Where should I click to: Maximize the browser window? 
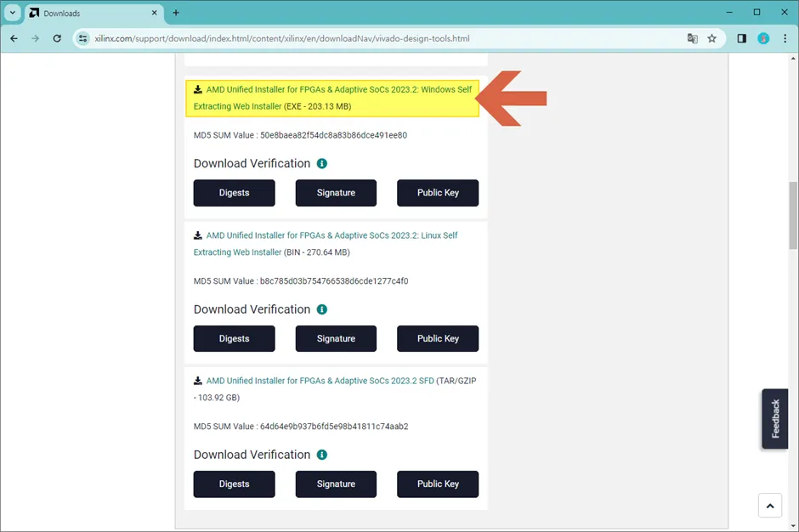click(x=757, y=12)
